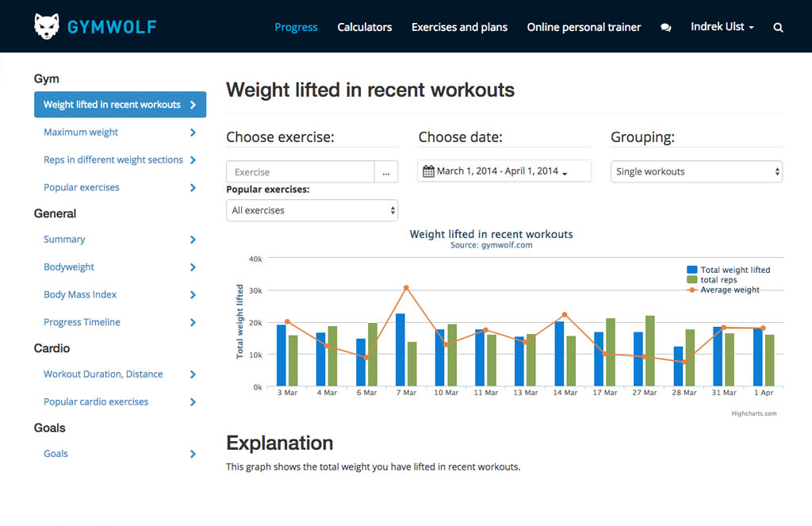Open the Calculators navigation item

pyautogui.click(x=364, y=27)
